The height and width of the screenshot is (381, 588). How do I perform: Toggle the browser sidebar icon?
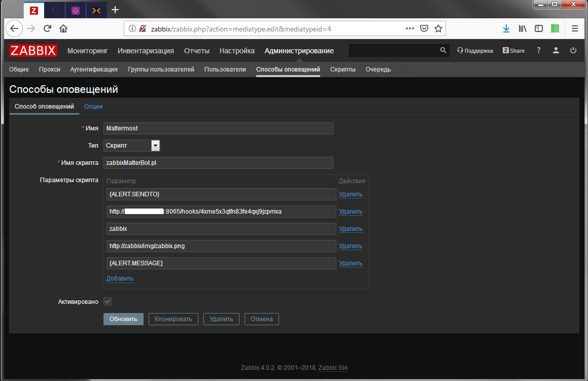pos(539,28)
